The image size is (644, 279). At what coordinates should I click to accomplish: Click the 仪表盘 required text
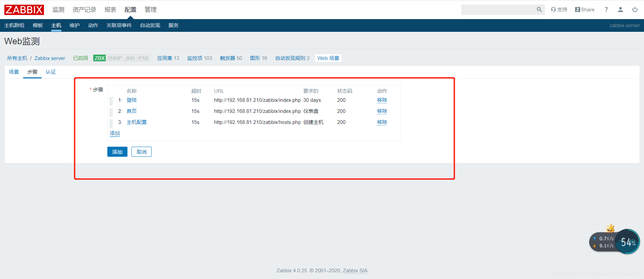tap(311, 111)
